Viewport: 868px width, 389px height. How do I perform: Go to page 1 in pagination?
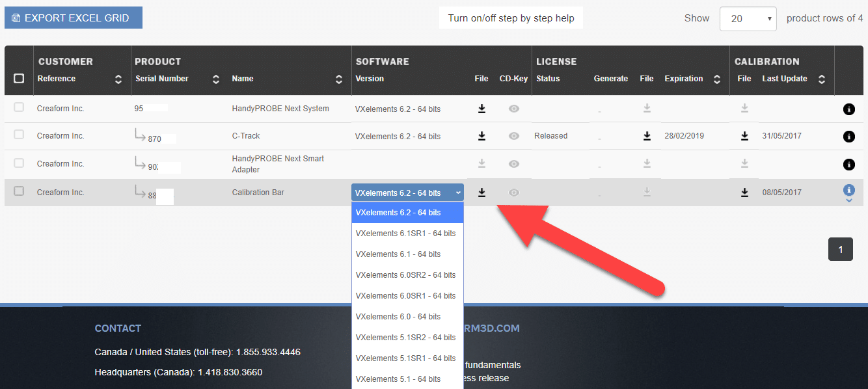[840, 250]
